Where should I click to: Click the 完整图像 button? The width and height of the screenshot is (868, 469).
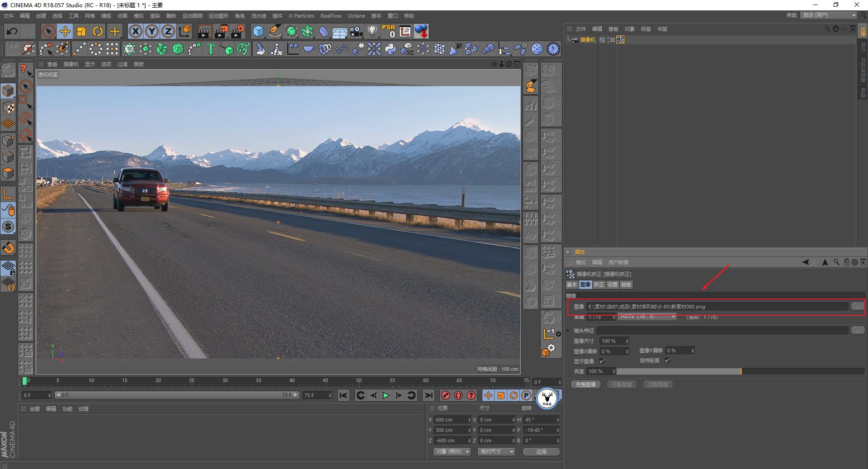(585, 384)
